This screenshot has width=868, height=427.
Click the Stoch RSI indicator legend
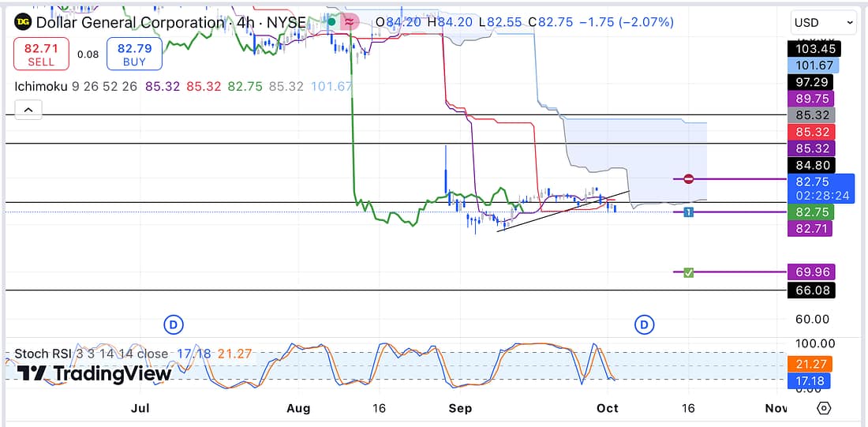(49, 354)
